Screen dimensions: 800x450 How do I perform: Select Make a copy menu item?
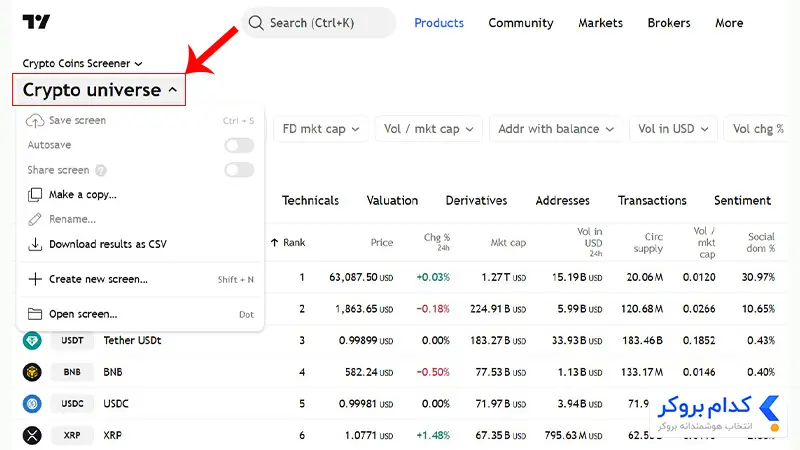pyautogui.click(x=140, y=195)
